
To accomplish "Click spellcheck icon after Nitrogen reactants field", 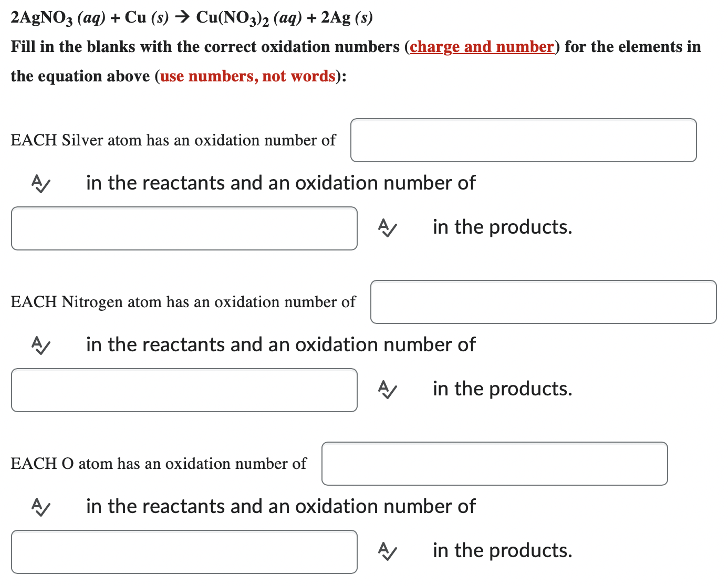I will tap(40, 345).
